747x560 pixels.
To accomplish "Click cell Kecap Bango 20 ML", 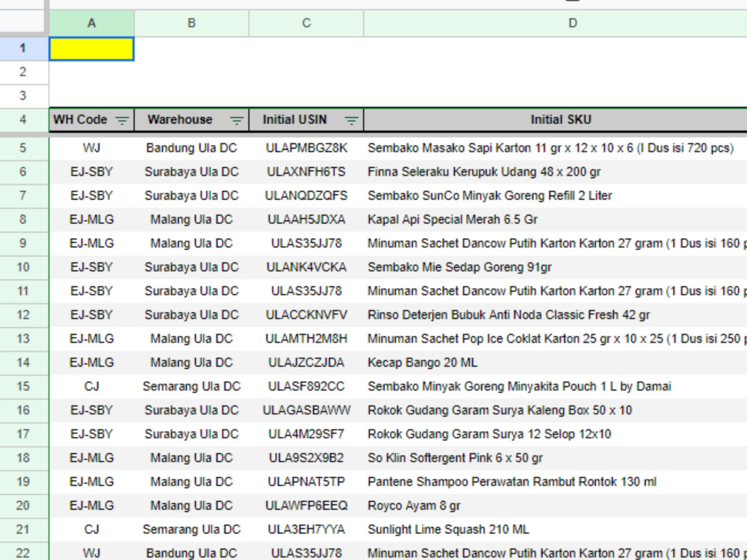I will 556,362.
